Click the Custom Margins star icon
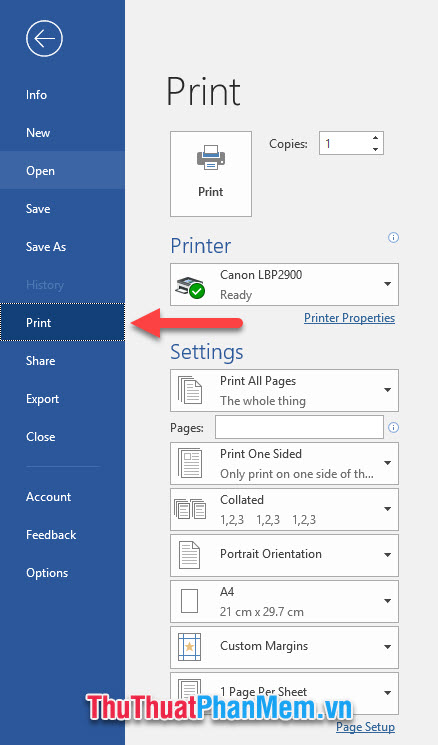438x745 pixels. coord(190,647)
